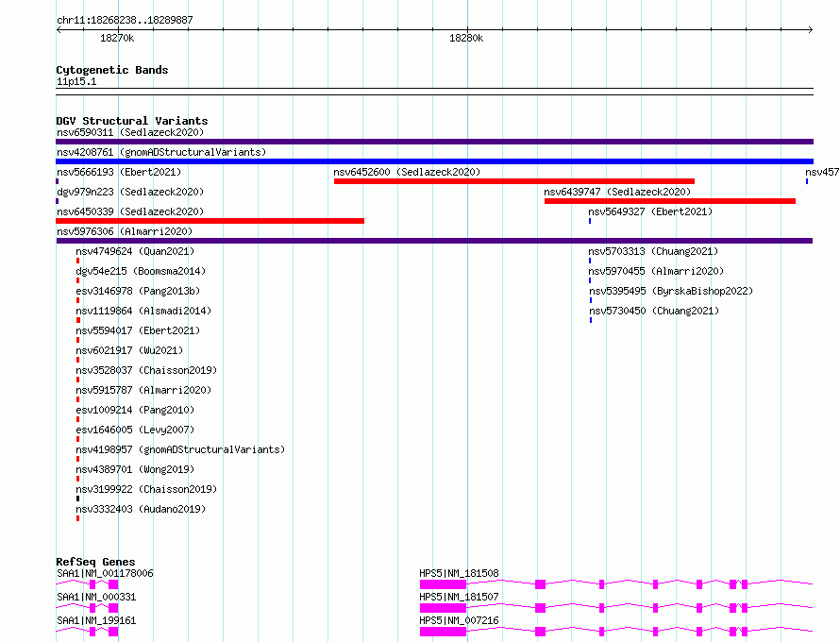Select nsv5395495 (ByrskaBishop2022) label
840x642 pixels.
pos(671,291)
